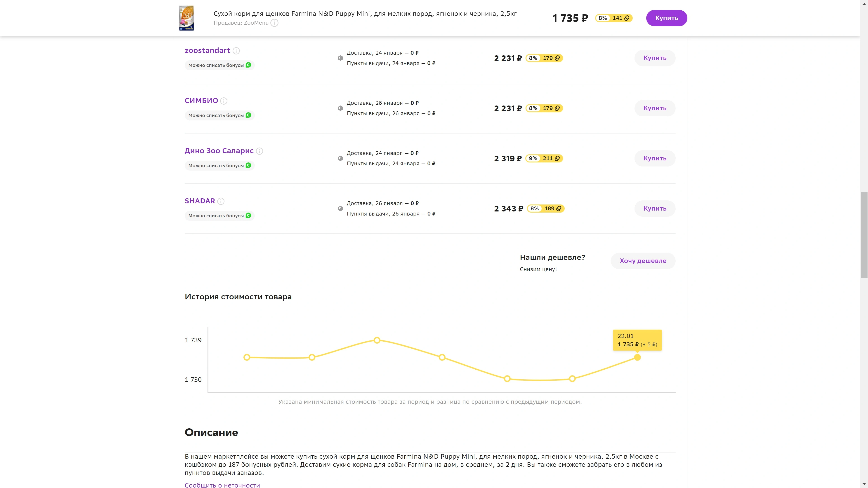Click the purple Купить button in sticky header
This screenshot has width=868, height=488.
[x=667, y=18]
